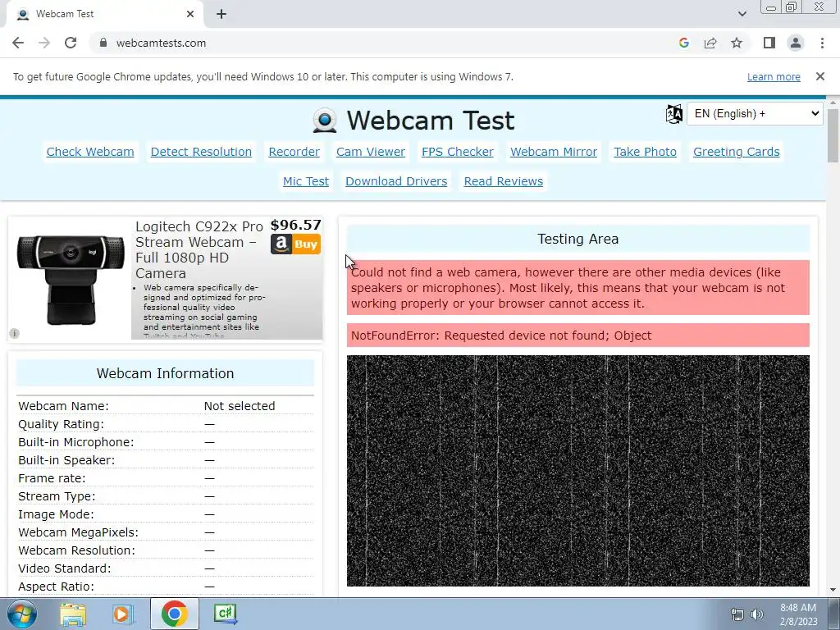
Task: Click the volume speaker tray icon
Action: tap(757, 614)
